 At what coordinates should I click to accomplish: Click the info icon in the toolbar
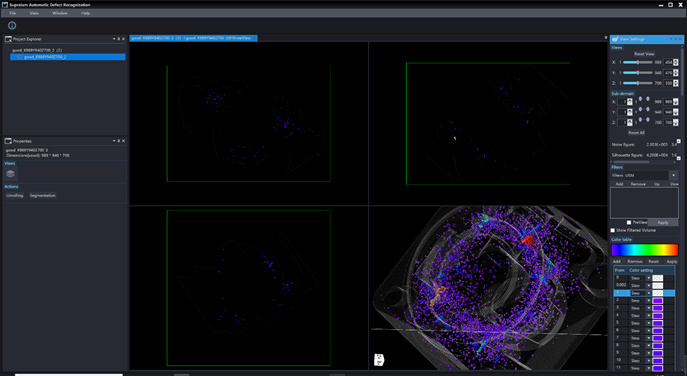point(12,25)
